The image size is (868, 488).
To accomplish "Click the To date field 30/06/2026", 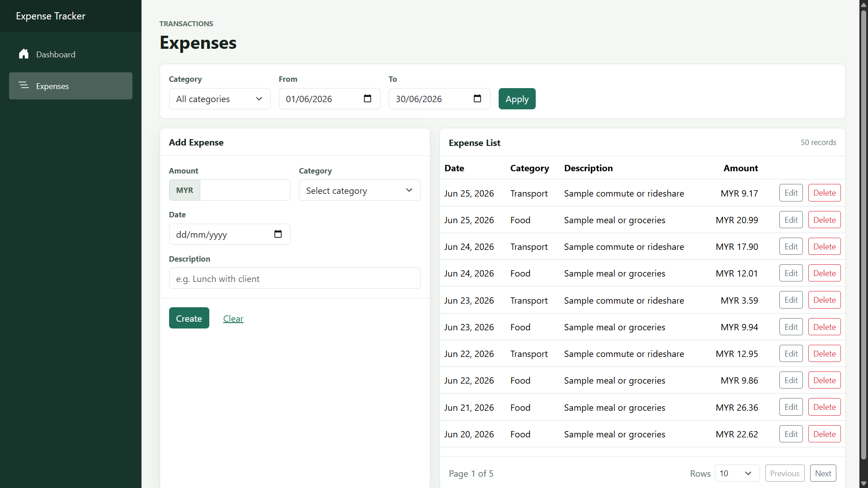I will click(x=439, y=99).
